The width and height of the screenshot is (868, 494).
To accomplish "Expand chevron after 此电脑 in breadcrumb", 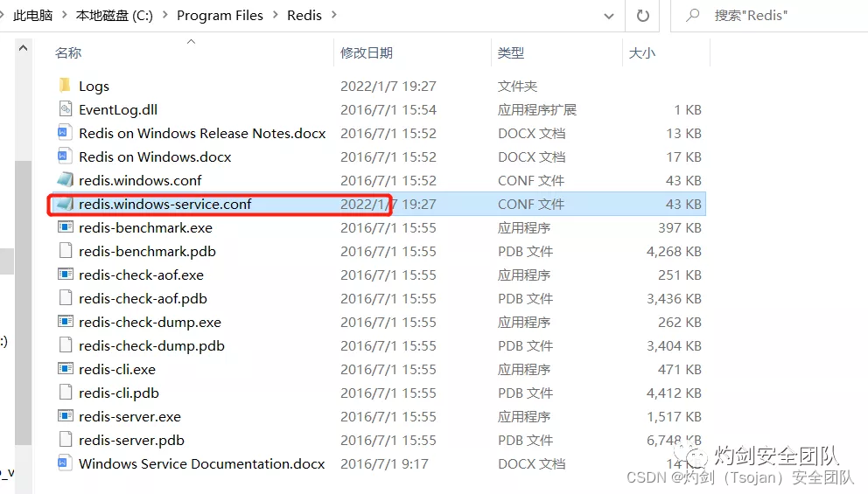I will point(64,15).
